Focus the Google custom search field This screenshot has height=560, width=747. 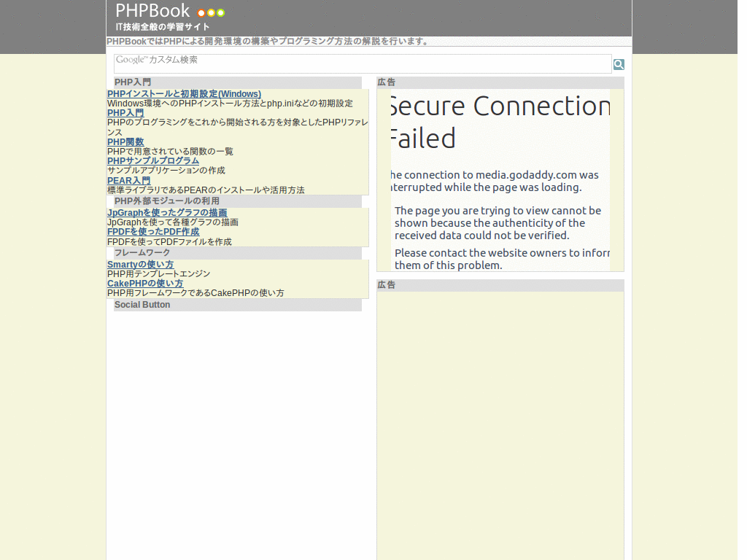coord(363,64)
